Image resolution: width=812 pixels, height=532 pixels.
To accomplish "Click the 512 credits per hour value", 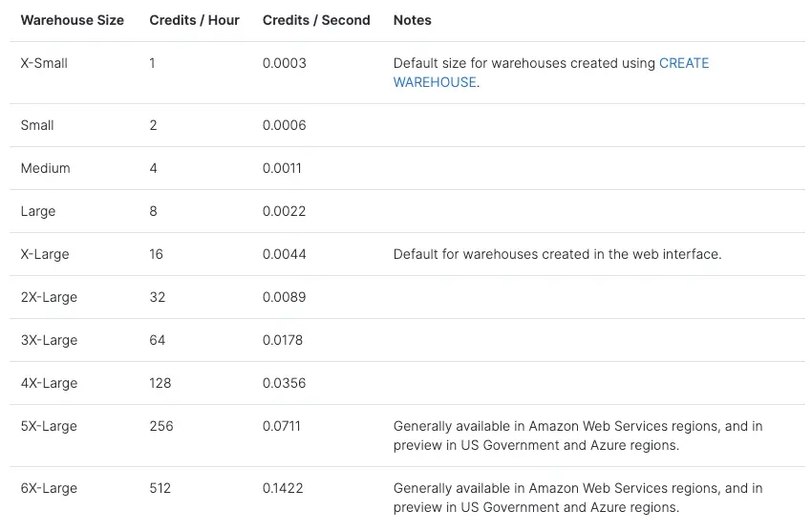I will click(x=160, y=488).
